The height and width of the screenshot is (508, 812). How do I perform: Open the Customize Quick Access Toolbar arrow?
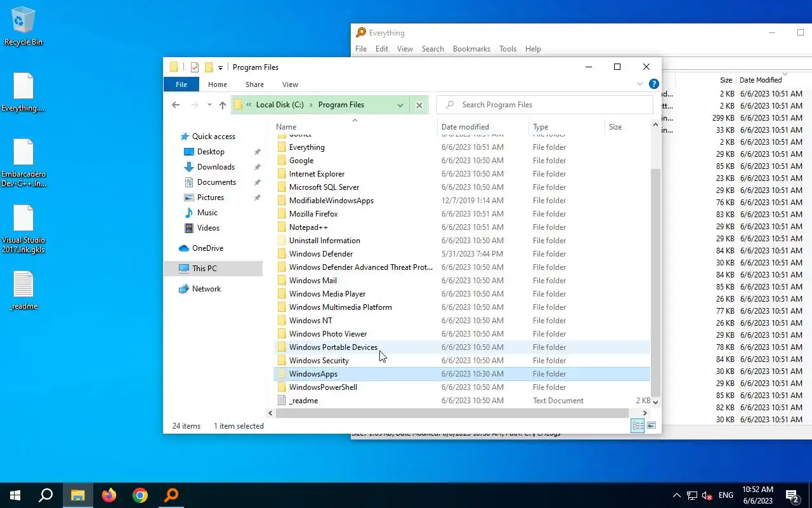[220, 67]
